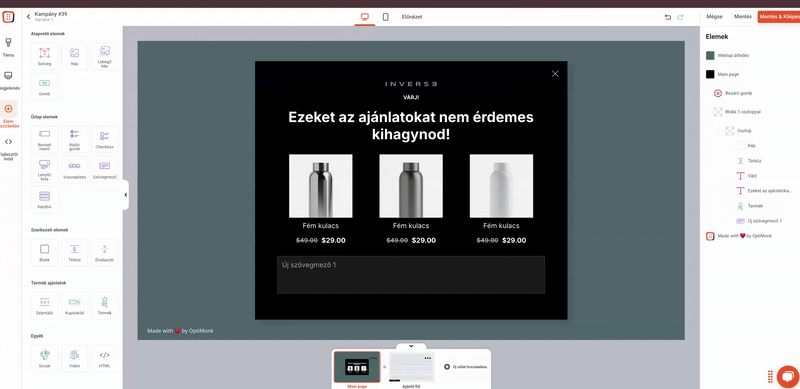Viewport: 800px width, 389px height.
Task: Switch to mobile view
Action: pyautogui.click(x=385, y=17)
